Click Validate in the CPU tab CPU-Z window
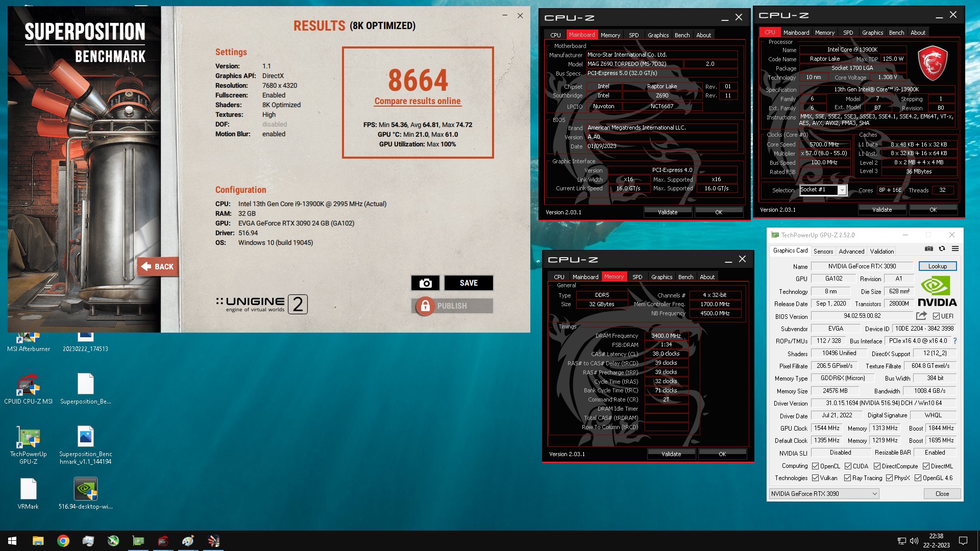 point(882,210)
